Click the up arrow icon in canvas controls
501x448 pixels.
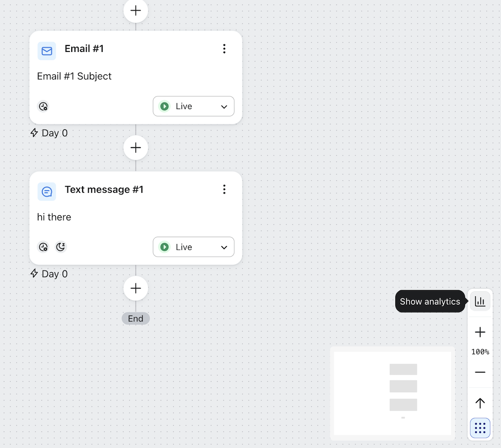click(x=480, y=403)
